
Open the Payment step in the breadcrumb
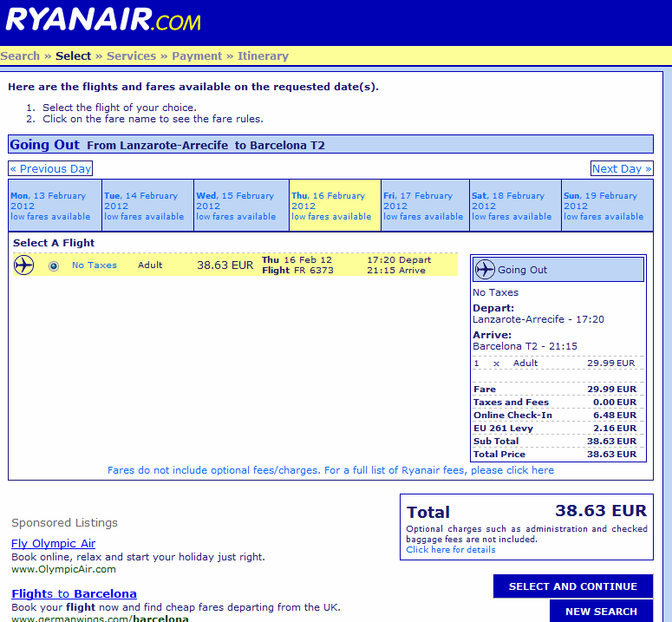[197, 56]
